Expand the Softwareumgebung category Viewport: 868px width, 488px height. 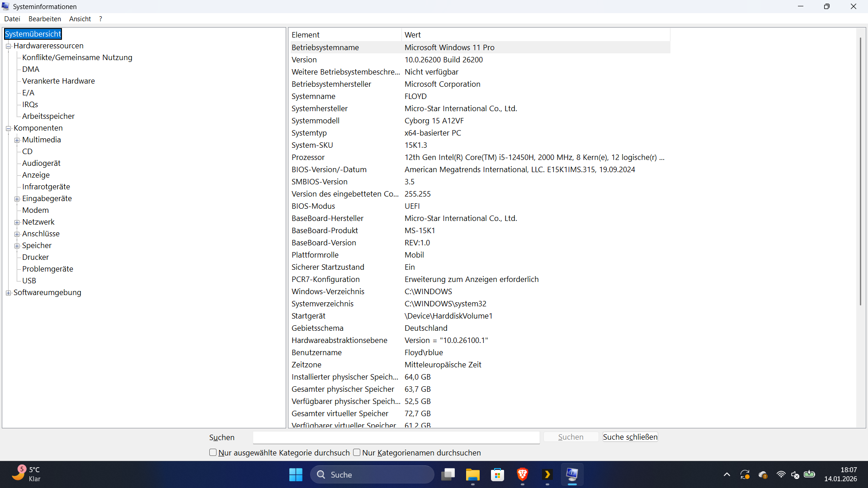click(x=8, y=293)
